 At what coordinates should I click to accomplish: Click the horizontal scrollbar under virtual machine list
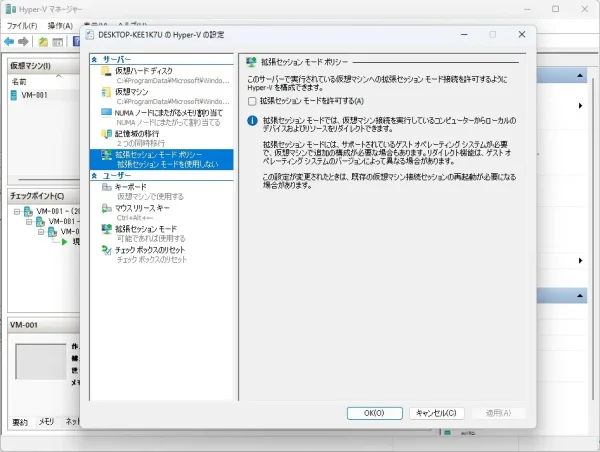click(x=49, y=179)
